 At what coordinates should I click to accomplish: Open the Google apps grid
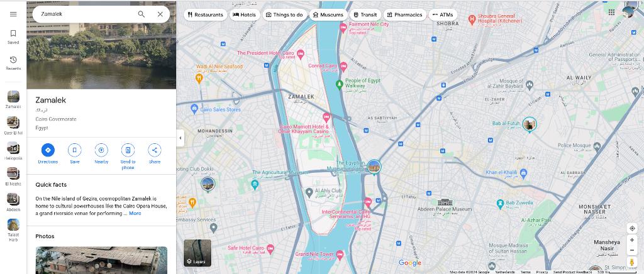click(611, 12)
